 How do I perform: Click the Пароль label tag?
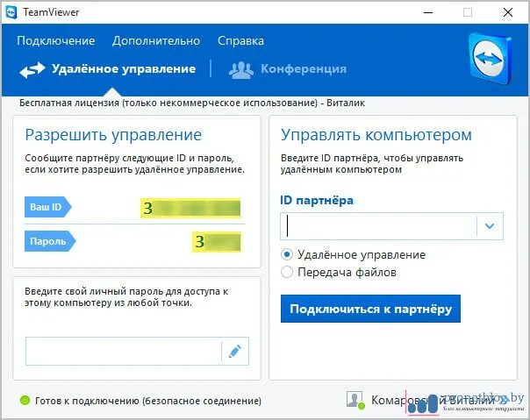pyautogui.click(x=50, y=241)
